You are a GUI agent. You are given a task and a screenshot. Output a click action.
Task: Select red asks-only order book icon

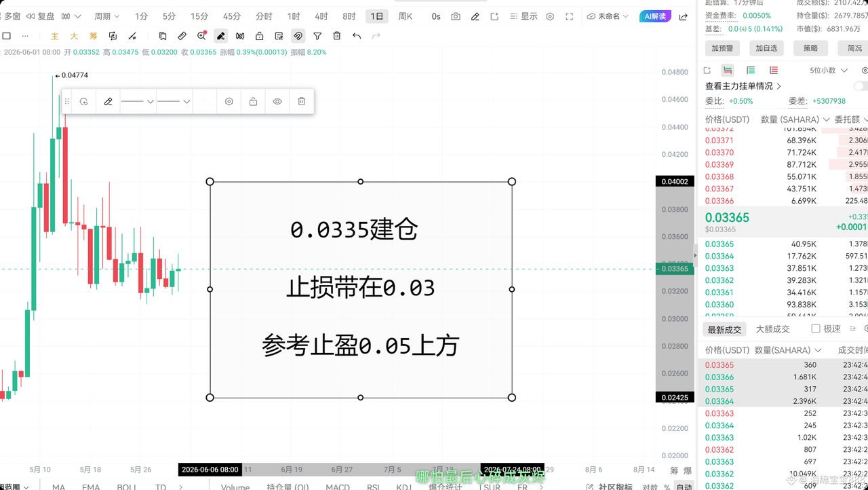pos(774,70)
